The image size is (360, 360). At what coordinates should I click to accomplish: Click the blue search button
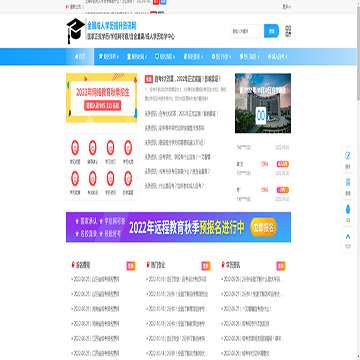pos(271,31)
